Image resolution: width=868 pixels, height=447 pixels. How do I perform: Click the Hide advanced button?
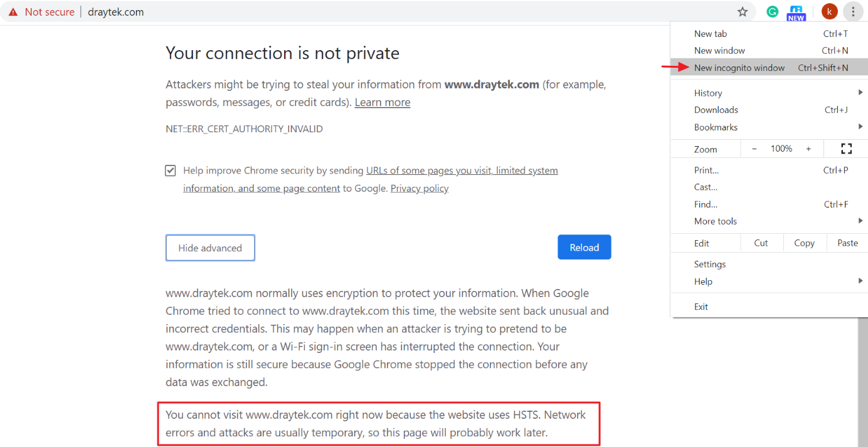tap(210, 248)
